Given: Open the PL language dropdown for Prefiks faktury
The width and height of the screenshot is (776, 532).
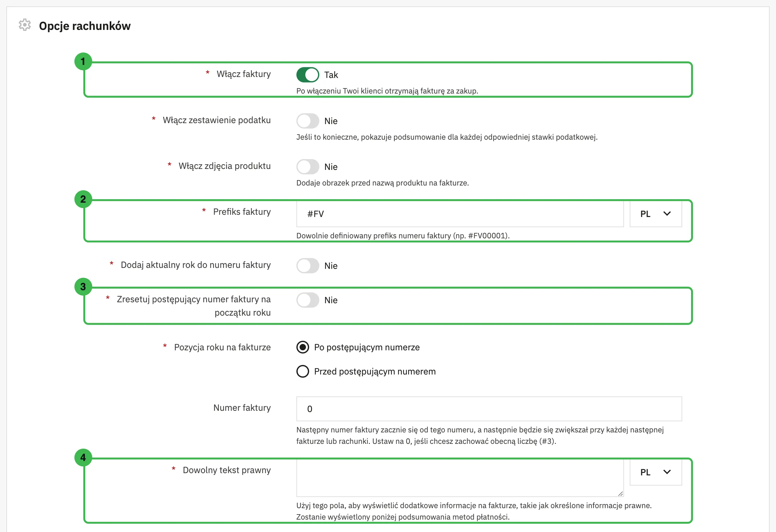Looking at the screenshot, I should tap(655, 214).
